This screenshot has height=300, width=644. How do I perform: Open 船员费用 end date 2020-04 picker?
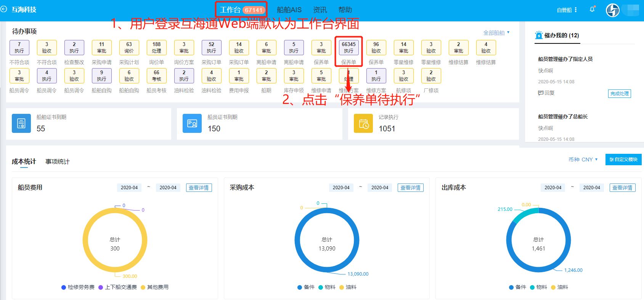coord(168,188)
